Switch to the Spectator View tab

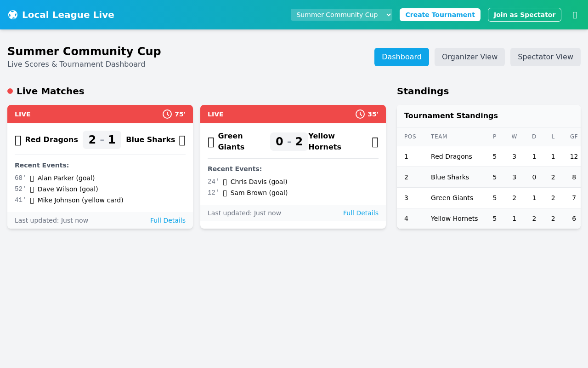tap(545, 57)
